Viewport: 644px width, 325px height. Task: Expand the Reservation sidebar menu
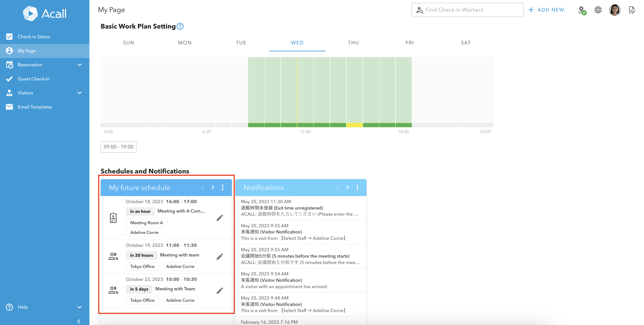79,65
